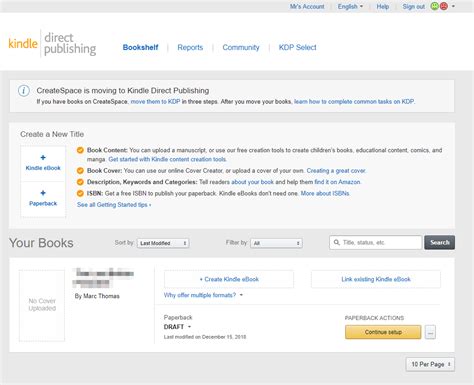Screen dimensions: 474x385
Task: Open the Sort by Last Modified dropdown
Action: 163,243
